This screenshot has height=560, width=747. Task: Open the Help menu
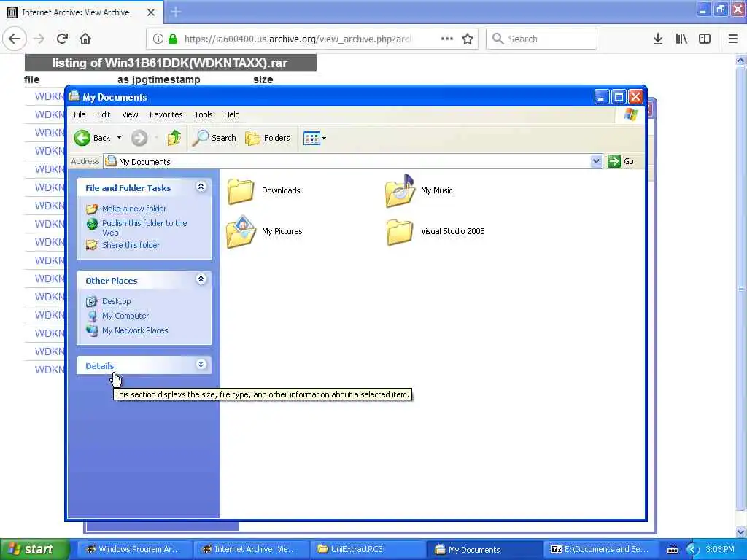coord(231,114)
